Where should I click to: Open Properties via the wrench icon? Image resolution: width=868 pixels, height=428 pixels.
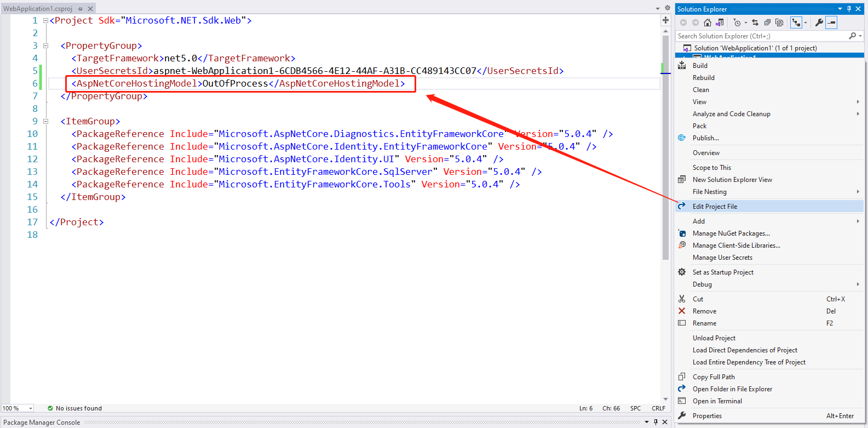click(819, 22)
